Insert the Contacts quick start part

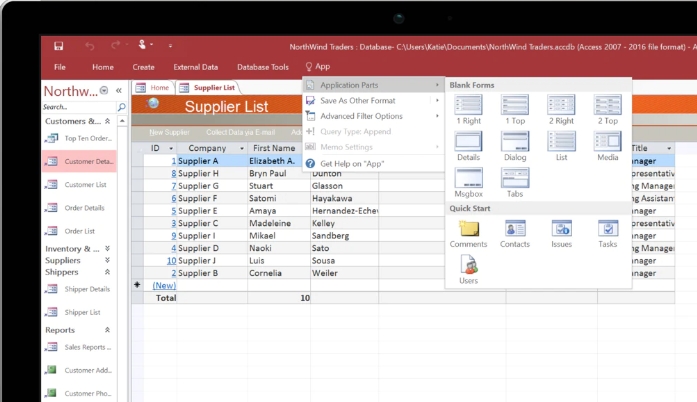click(x=515, y=234)
